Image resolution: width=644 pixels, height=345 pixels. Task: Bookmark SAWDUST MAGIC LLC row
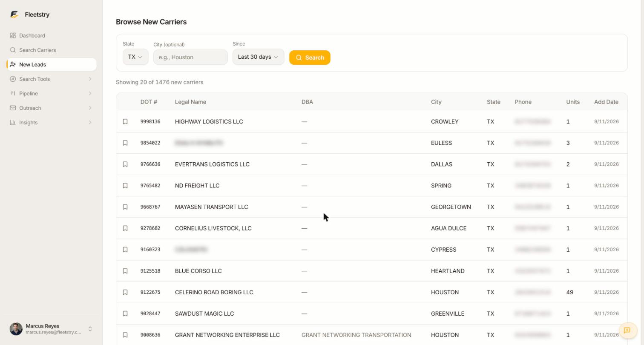point(125,313)
